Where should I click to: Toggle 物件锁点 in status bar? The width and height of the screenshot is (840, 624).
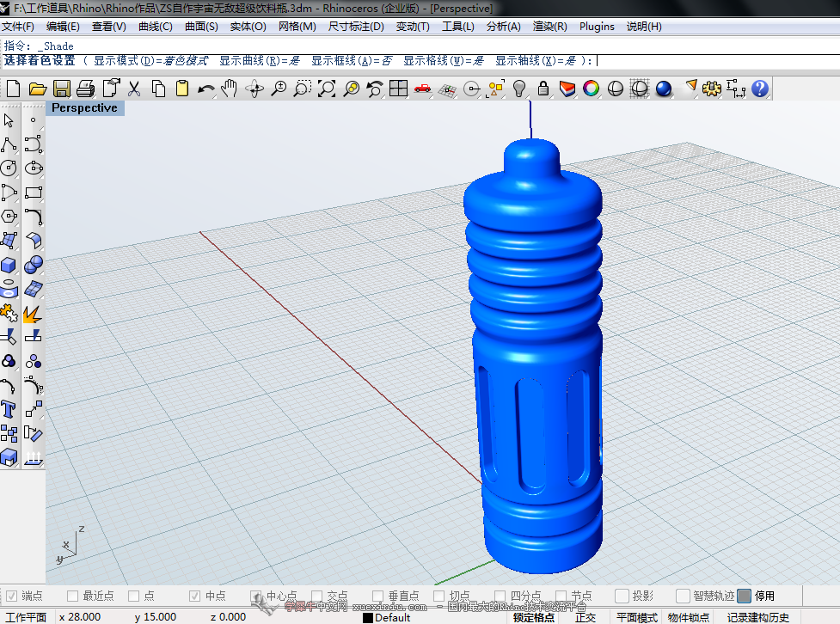(689, 618)
